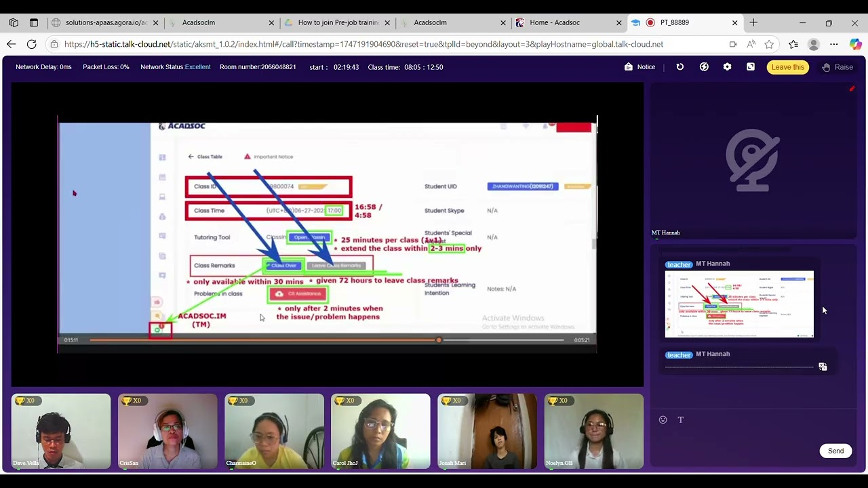Open the Notice panel
Viewport: 868px width, 488px height.
[639, 67]
